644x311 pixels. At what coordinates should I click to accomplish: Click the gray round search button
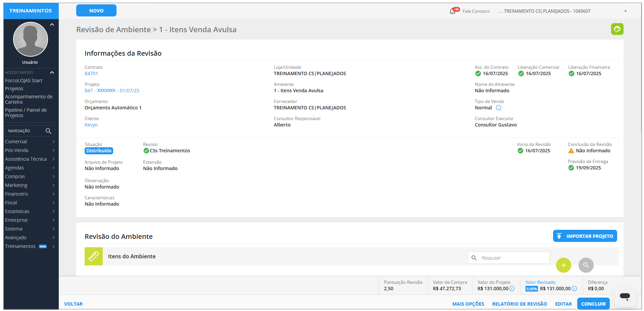(586, 265)
